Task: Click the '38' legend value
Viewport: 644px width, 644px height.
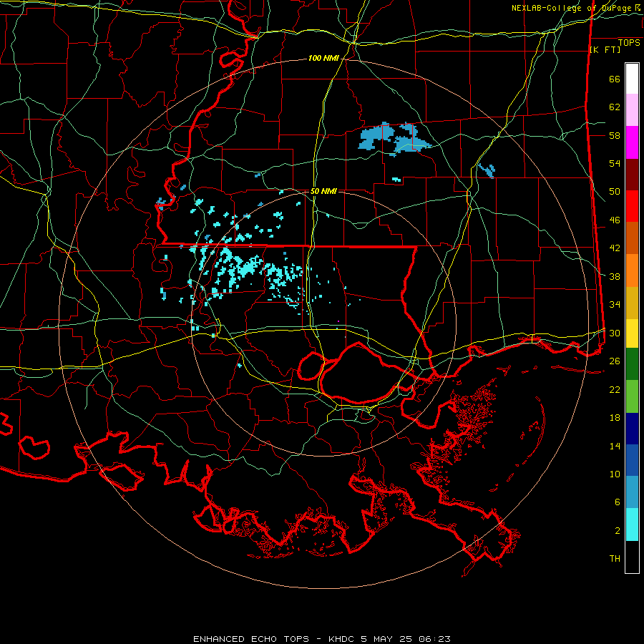Action: click(x=615, y=276)
